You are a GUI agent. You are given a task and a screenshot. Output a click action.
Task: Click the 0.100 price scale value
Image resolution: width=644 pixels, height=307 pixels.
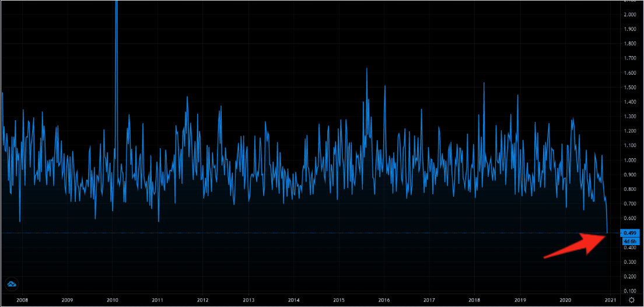[629, 291]
